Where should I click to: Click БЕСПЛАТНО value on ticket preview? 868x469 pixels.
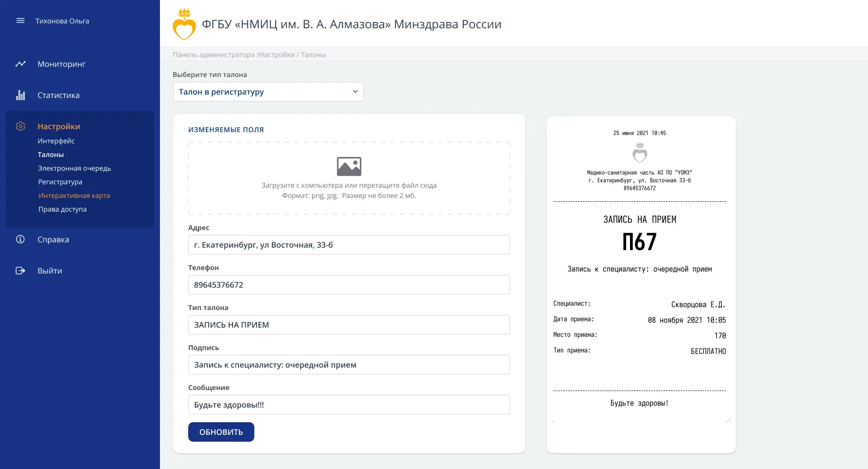click(709, 352)
